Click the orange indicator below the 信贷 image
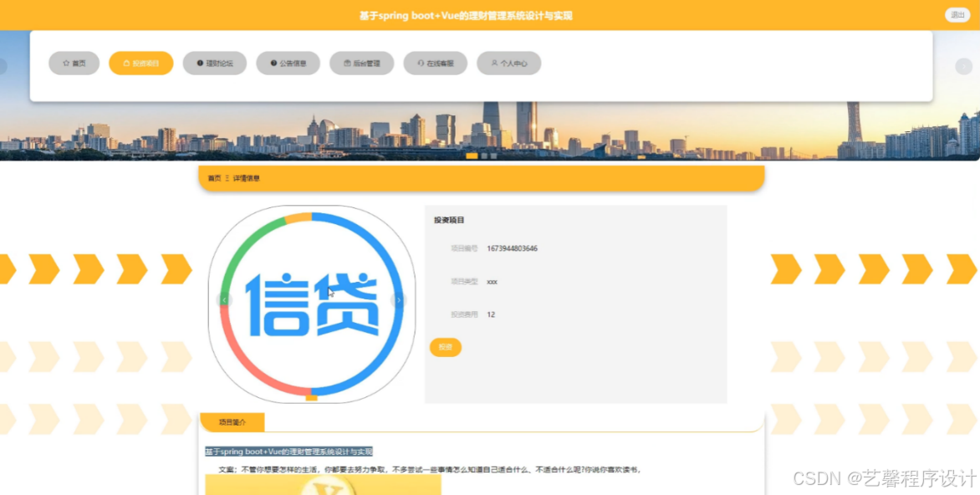The image size is (980, 495). (x=311, y=398)
